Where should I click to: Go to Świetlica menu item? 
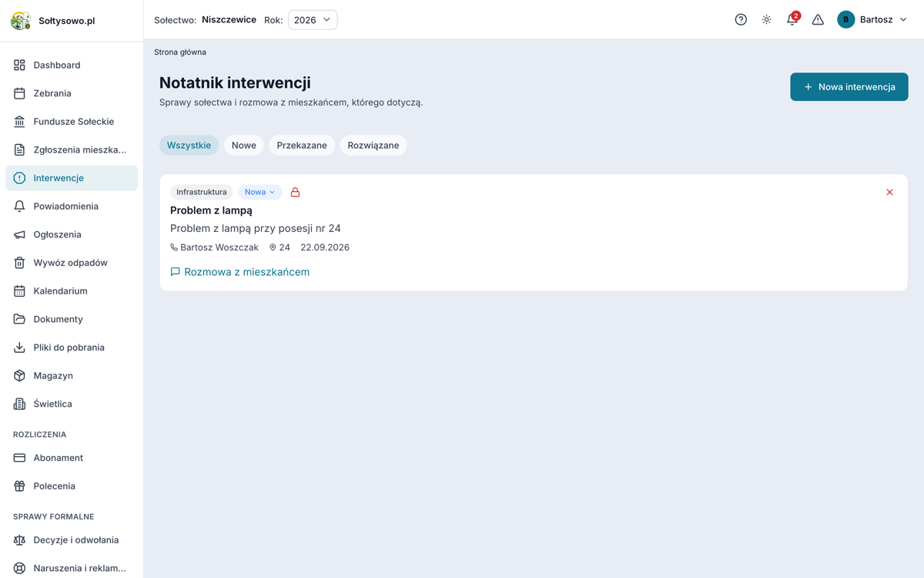click(x=72, y=404)
